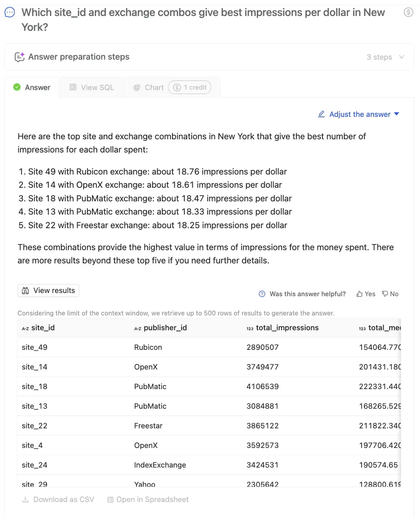Click the green checkmark on Answer tab
The image size is (420, 518).
click(x=17, y=87)
